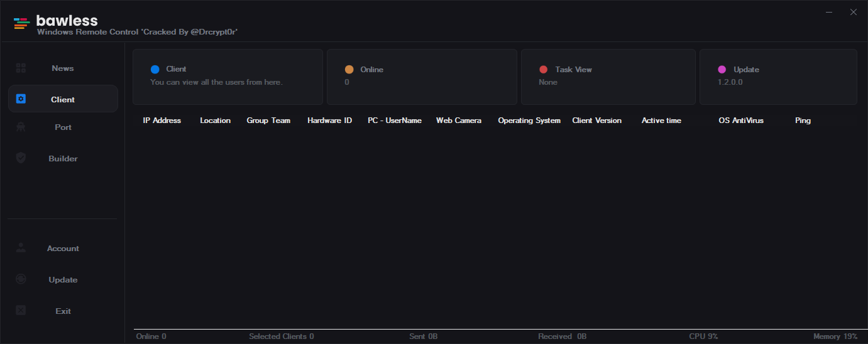Screen dimensions: 868x344
Task: Click the Update version 1.2.0.0 card
Action: click(777, 77)
